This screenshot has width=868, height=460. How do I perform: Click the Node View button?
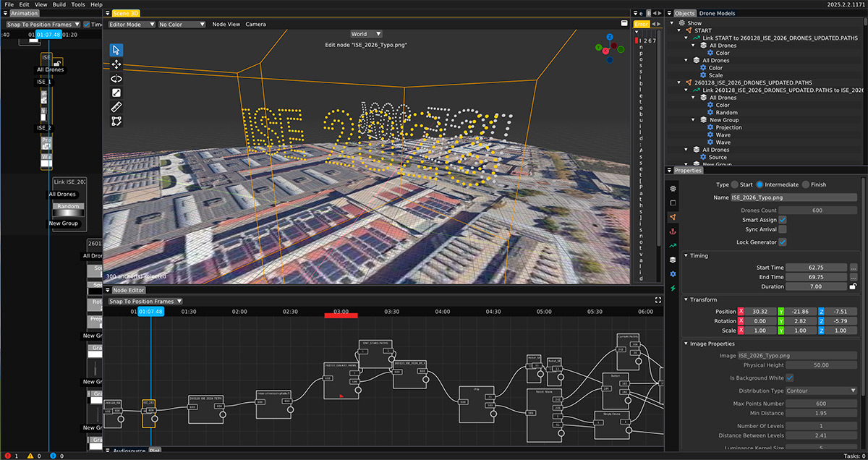coord(226,25)
